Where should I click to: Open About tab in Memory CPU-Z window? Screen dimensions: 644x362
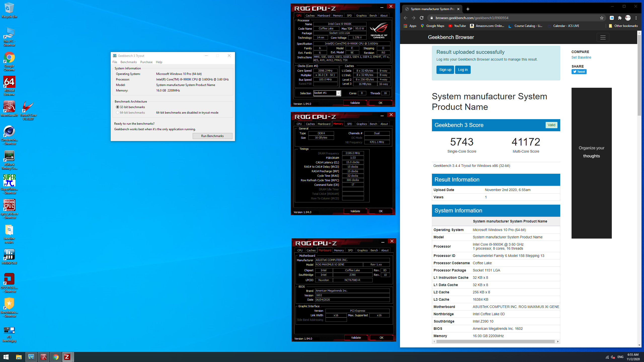(384, 124)
